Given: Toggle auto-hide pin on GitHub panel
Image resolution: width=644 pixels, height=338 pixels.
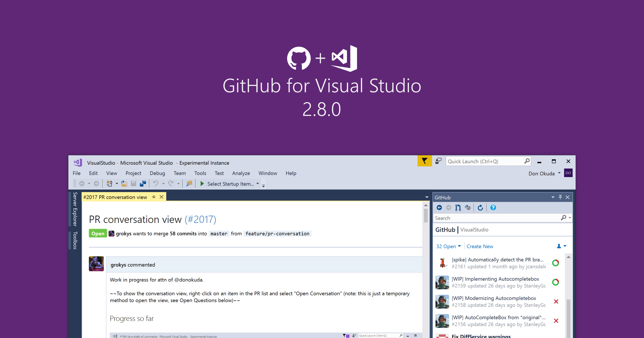Looking at the screenshot, I should 560,197.
